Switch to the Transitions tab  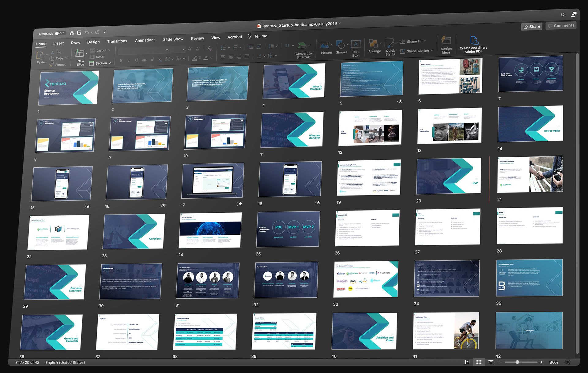point(117,41)
